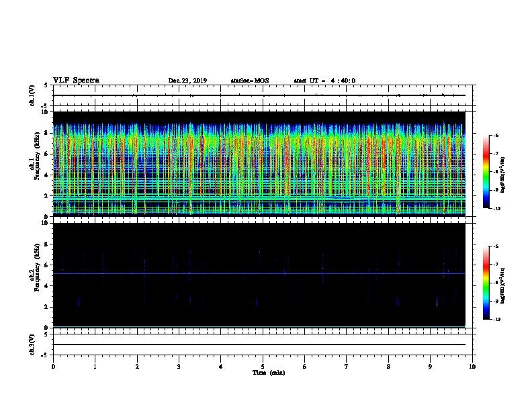Click time axis tick label "2"

pos(137,366)
